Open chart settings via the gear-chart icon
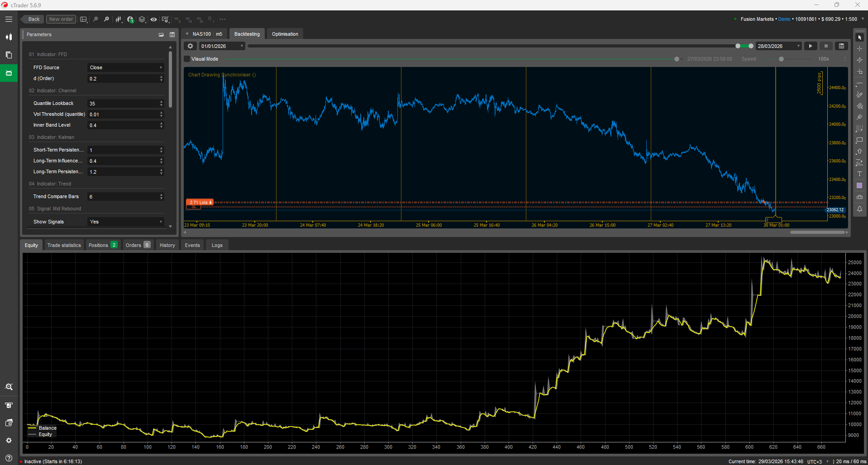 165,19
